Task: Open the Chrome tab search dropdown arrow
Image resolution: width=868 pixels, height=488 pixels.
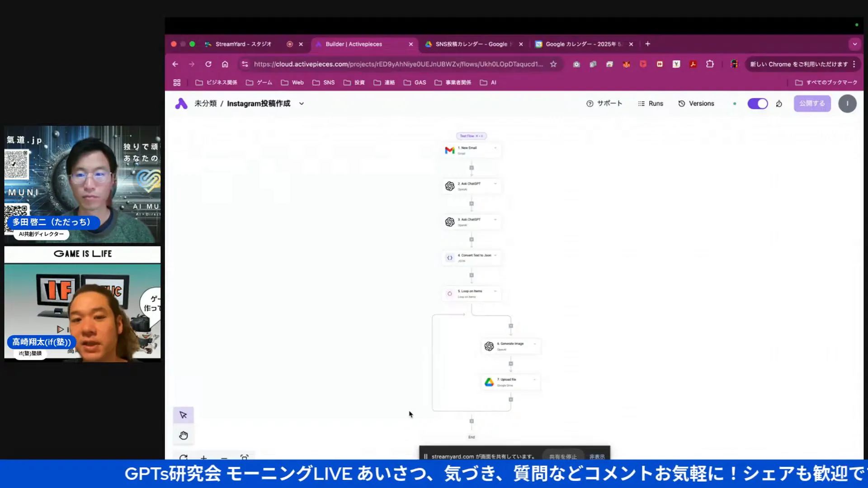Action: click(854, 44)
